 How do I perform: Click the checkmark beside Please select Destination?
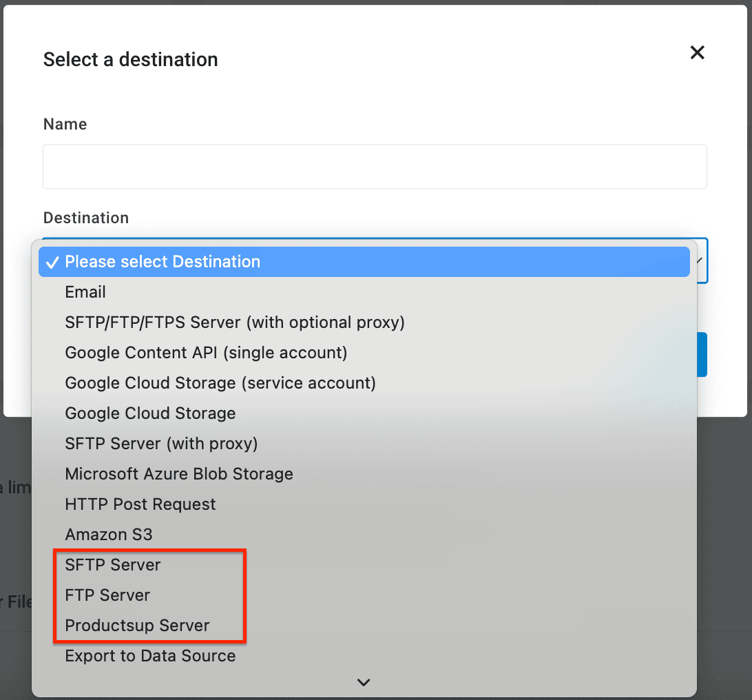[x=52, y=262]
